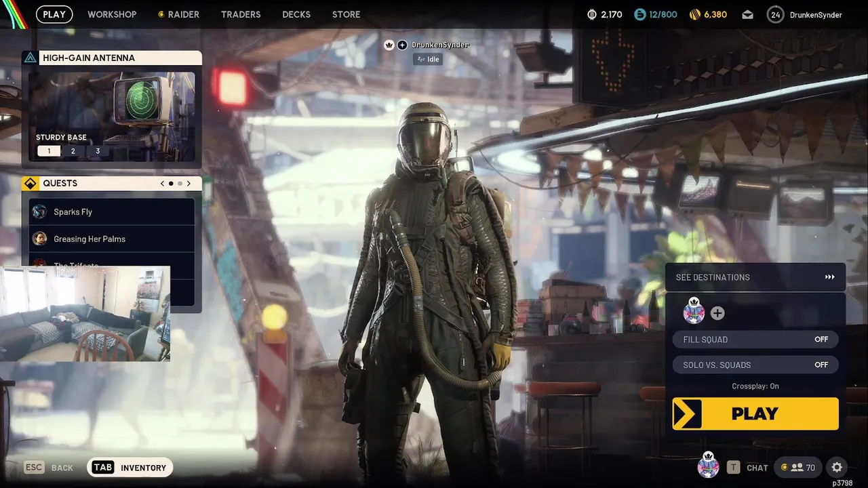Click the big yellow PLAY button
868x488 pixels.
(755, 413)
